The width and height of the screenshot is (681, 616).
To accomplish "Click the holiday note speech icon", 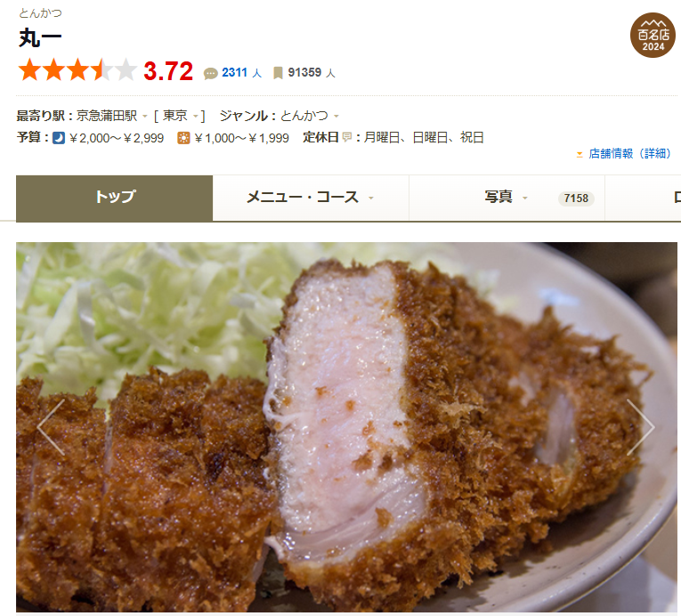I will pos(346,138).
